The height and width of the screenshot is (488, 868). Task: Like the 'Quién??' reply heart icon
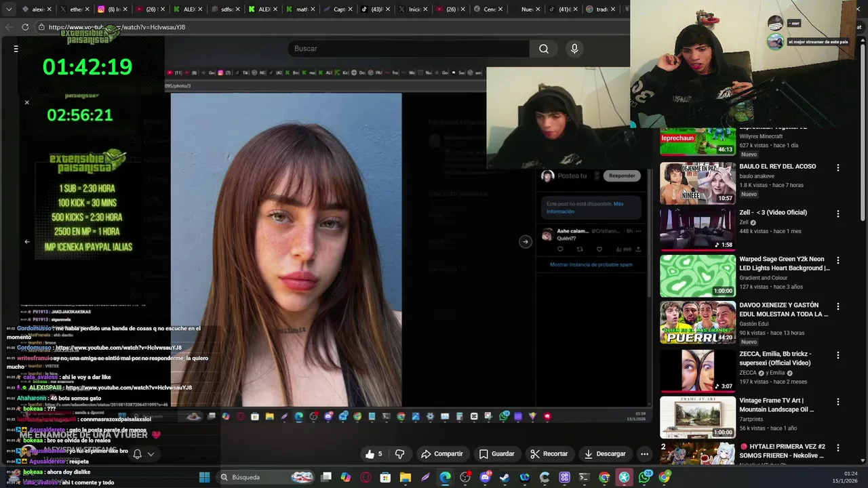pyautogui.click(x=599, y=249)
